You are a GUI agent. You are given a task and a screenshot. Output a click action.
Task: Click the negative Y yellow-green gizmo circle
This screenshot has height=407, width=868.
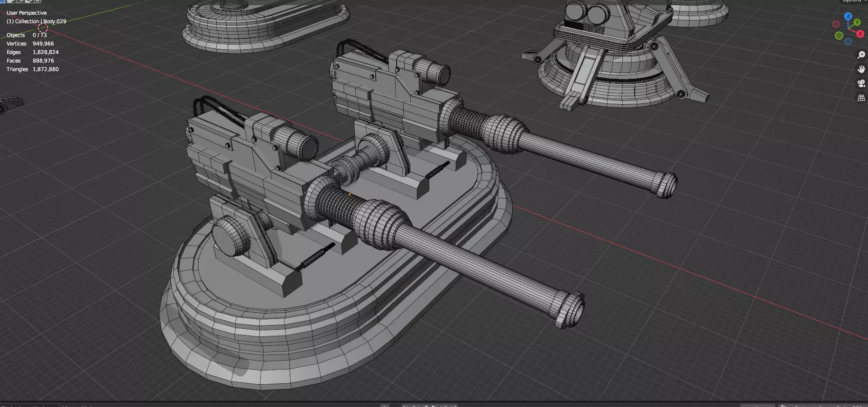[839, 36]
